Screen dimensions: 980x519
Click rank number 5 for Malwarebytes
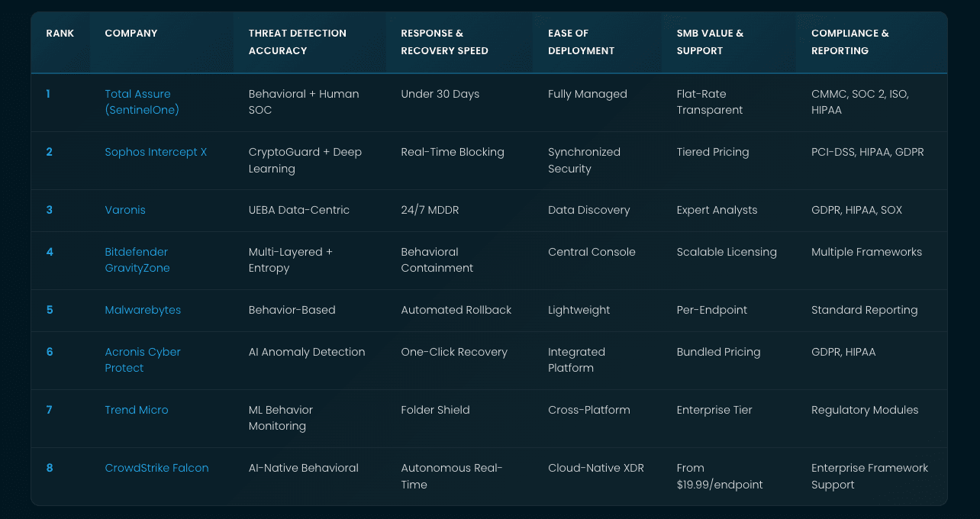tap(50, 310)
